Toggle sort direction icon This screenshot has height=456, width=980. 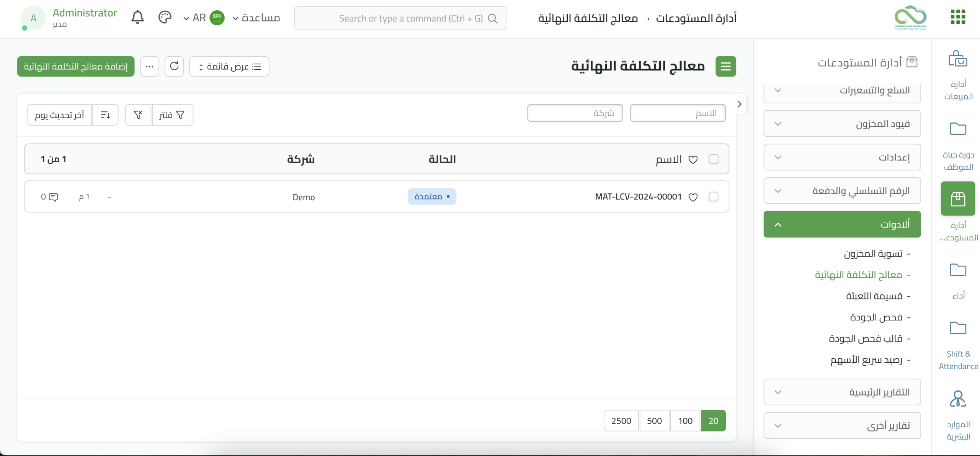(x=105, y=115)
